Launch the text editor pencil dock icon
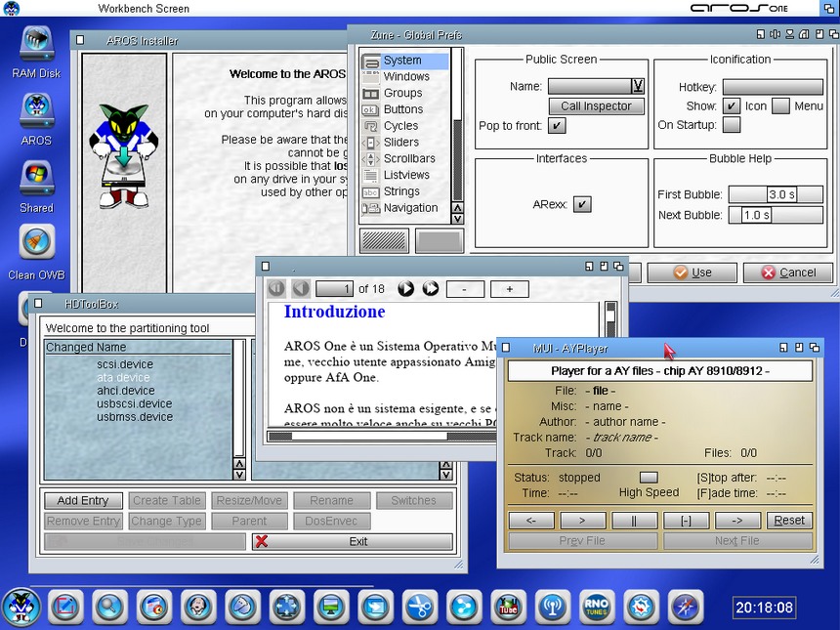 tap(65, 607)
